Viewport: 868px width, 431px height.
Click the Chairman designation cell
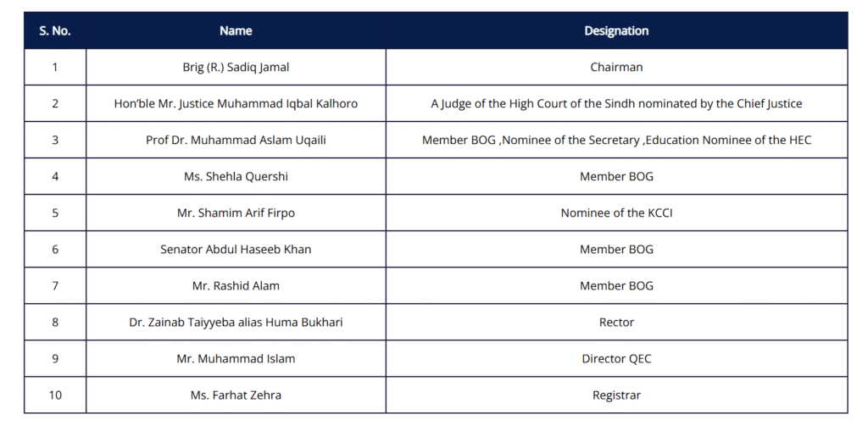[616, 67]
